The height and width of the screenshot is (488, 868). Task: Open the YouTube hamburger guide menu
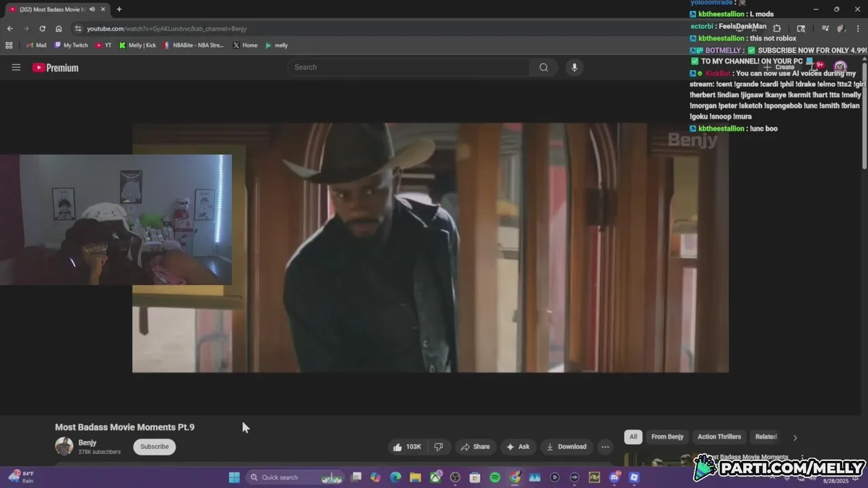coord(16,67)
